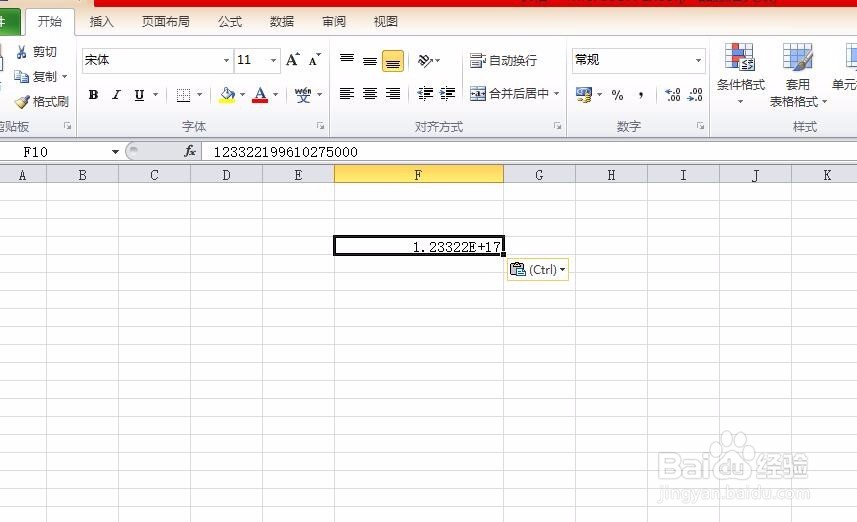Viewport: 857px width, 522px height.
Task: Open phonetic guide (wén) icon
Action: [x=303, y=95]
